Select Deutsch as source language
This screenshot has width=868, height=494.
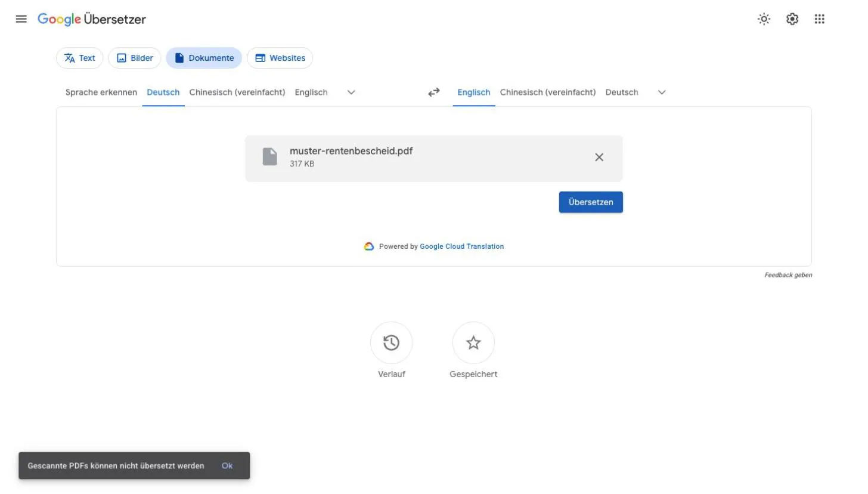coord(163,92)
